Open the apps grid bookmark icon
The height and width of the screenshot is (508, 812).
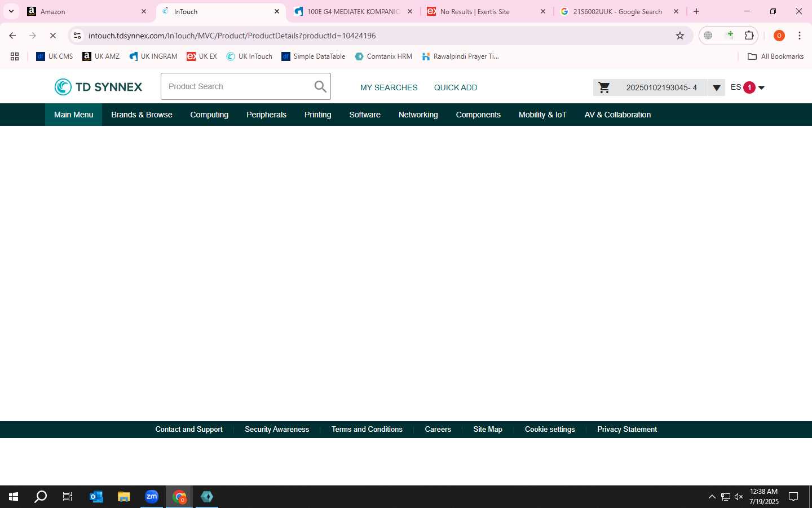tap(15, 56)
